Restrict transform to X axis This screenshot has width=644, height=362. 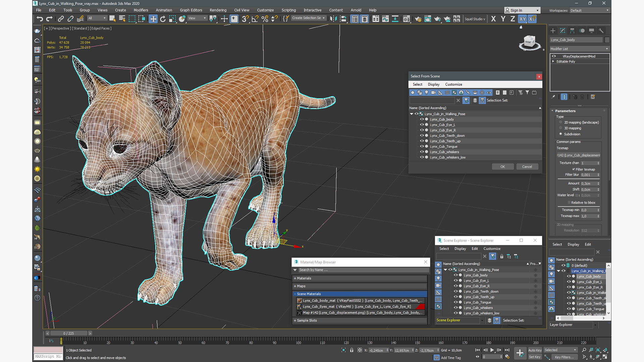tap(493, 19)
